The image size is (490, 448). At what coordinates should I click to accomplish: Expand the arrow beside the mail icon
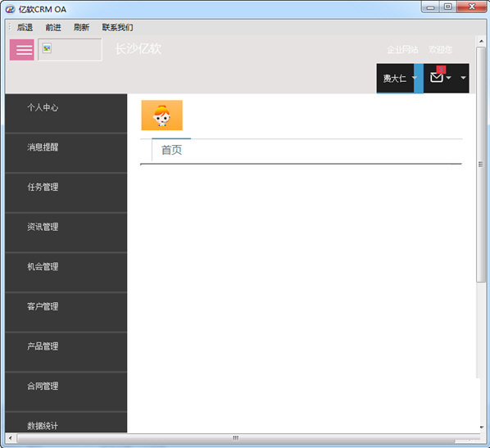click(x=449, y=78)
